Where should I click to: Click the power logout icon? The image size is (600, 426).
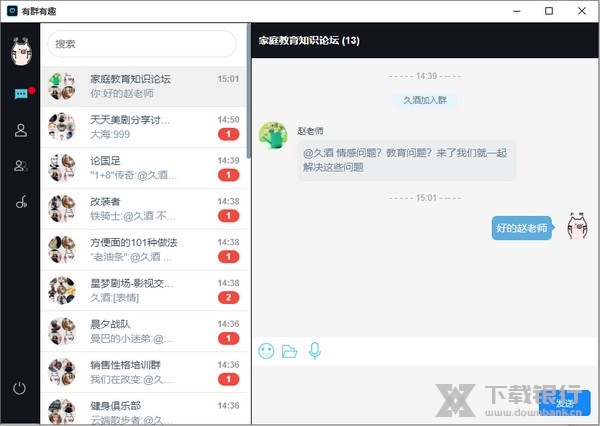pyautogui.click(x=20, y=388)
